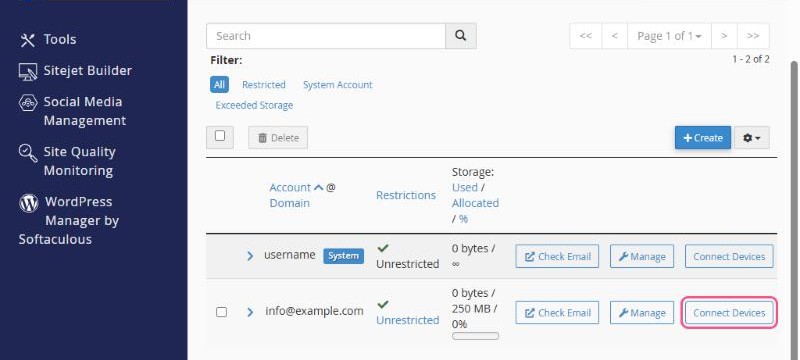
Task: Go to first page with << button
Action: coord(586,36)
